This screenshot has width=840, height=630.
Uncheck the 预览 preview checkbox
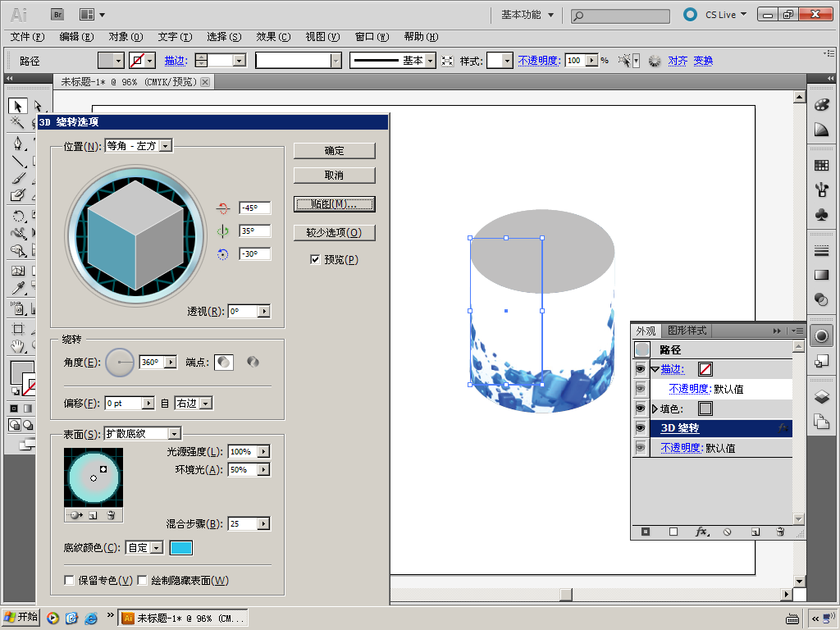pos(315,259)
